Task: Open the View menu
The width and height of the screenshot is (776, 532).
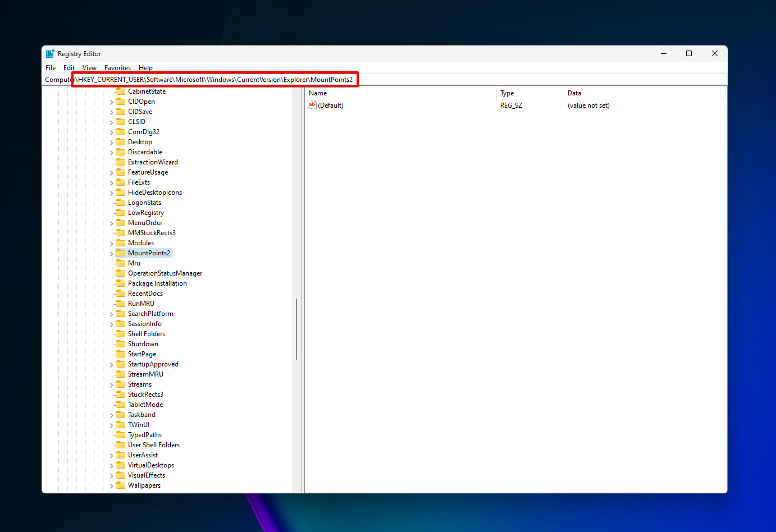Action: (89, 68)
